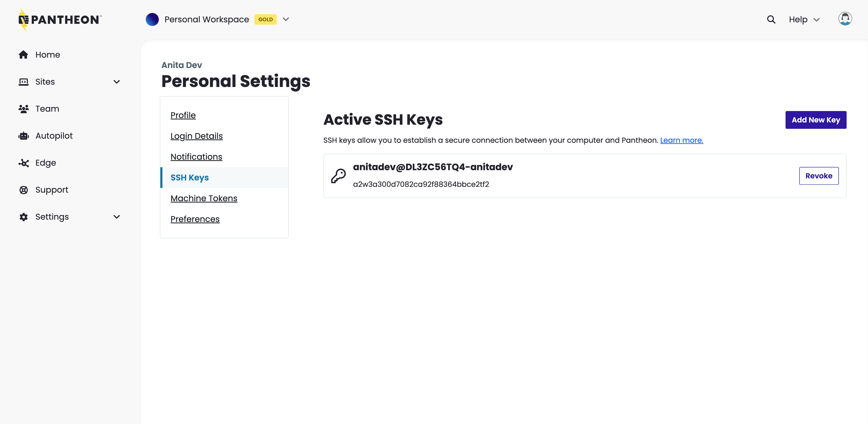Click the Settings gear icon

23,217
